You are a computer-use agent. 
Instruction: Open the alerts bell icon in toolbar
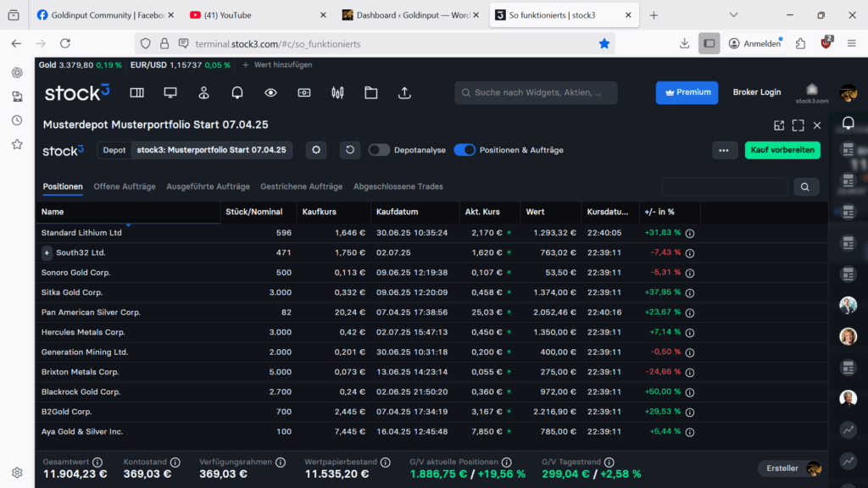(x=237, y=93)
